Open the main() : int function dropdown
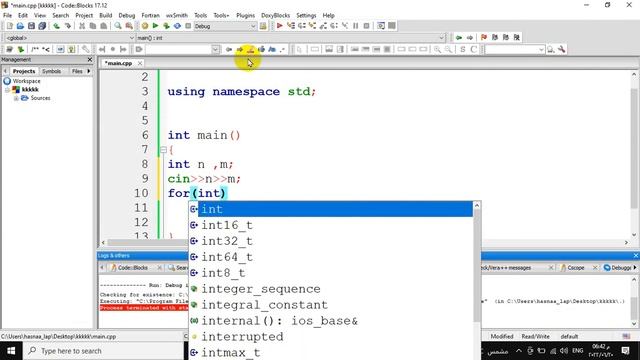The width and height of the screenshot is (640, 360). (441, 38)
